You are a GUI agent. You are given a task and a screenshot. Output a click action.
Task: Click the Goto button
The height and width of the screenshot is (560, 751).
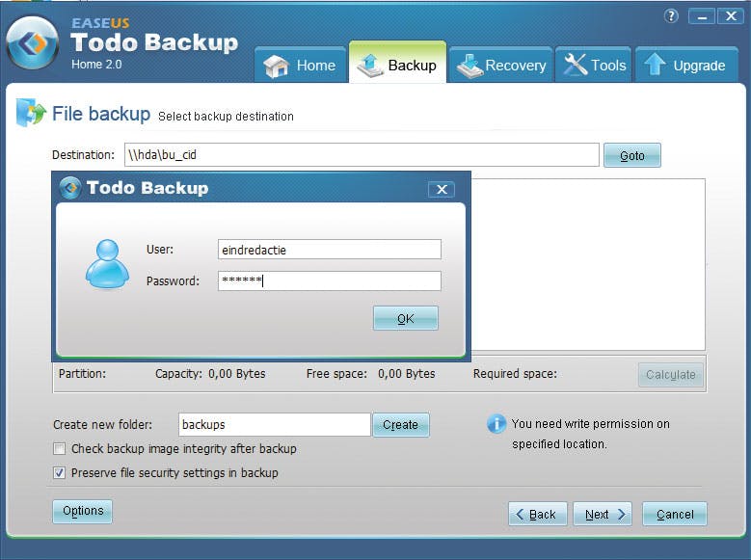[631, 155]
